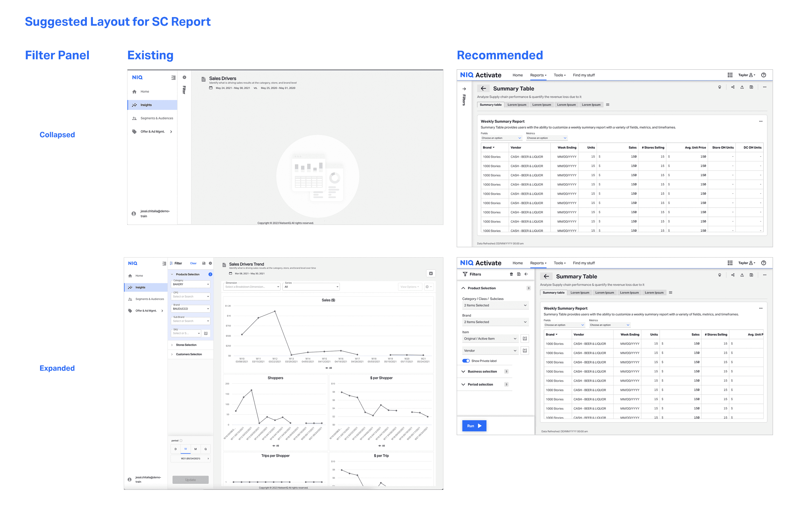Click calendar icon beside Mar 08, 2021 date
This screenshot has width=812, height=509.
(231, 273)
